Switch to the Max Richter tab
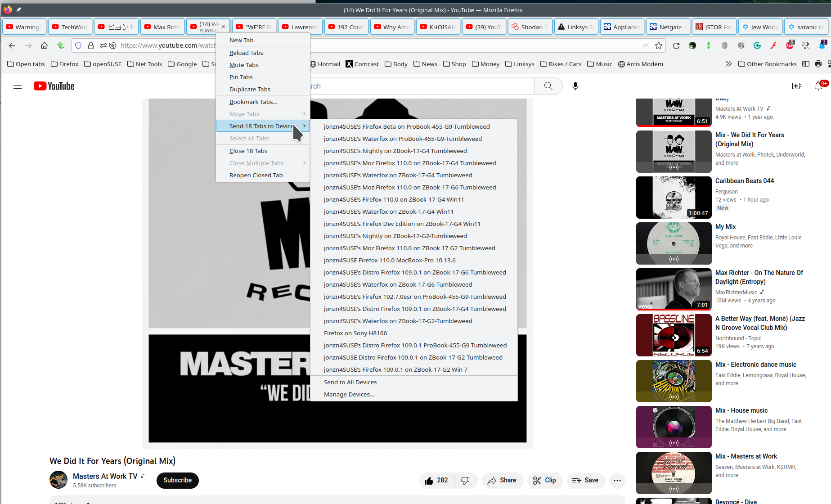 162,27
